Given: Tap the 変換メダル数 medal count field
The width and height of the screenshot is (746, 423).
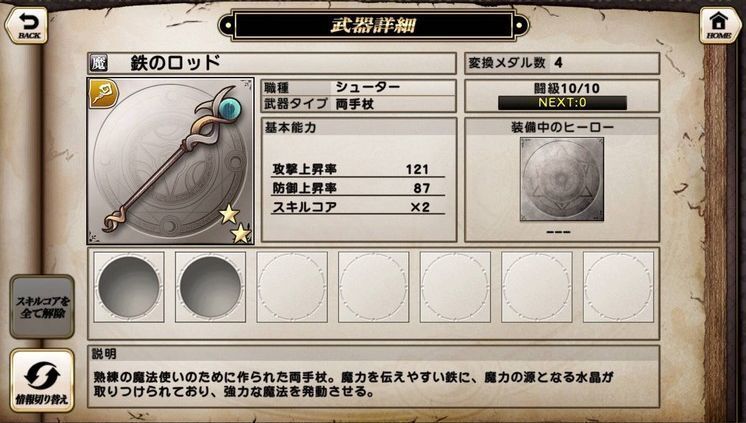Looking at the screenshot, I should click(x=562, y=63).
